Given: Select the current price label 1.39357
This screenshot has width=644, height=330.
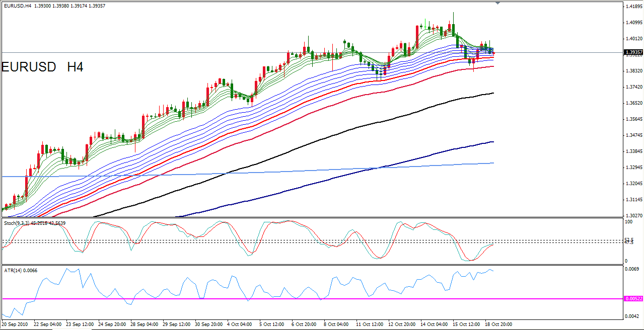Looking at the screenshot, I should point(633,52).
